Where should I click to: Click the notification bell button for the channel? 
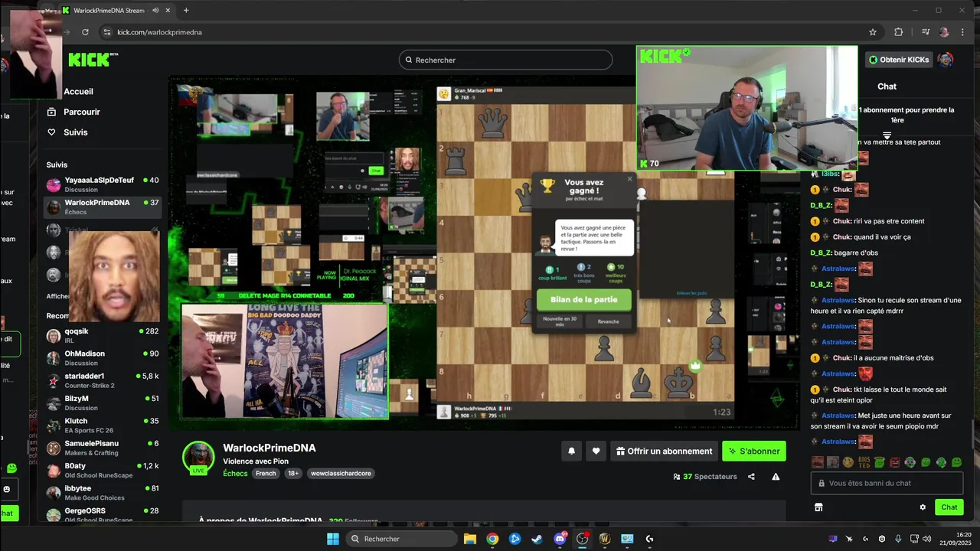[571, 452]
